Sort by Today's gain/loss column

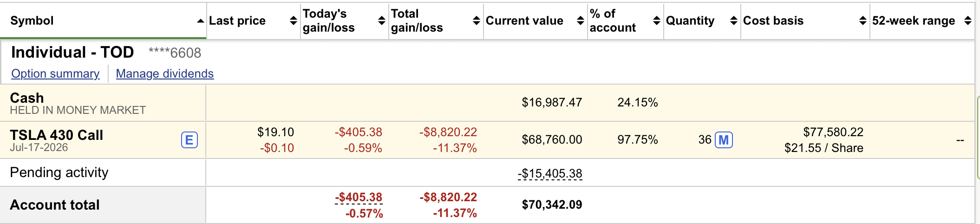pos(381,21)
